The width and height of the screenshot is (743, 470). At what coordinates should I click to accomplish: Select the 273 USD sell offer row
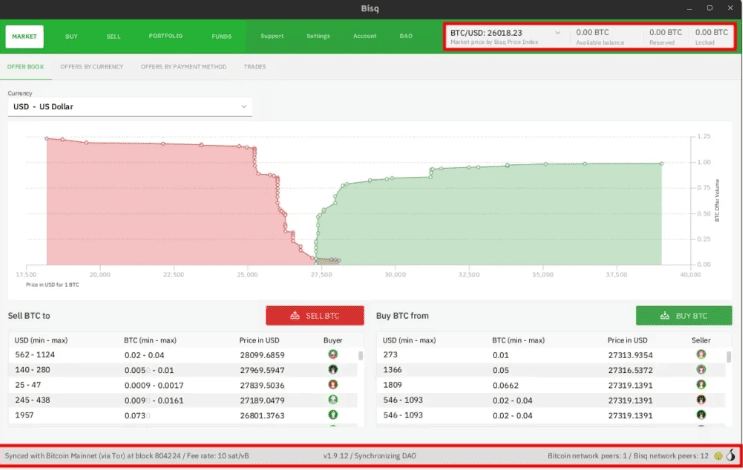(x=551, y=354)
